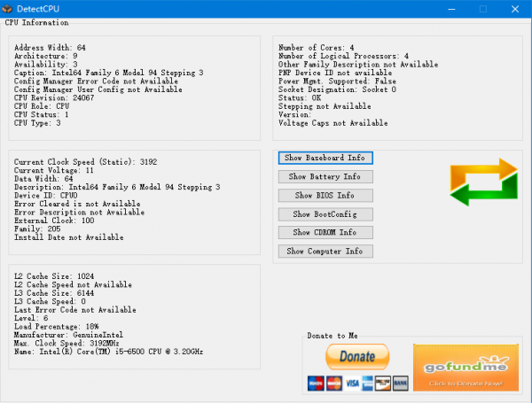Viewport: 532px width, 403px height.
Task: Click the 'Load Percentage: 18%' line
Action: [57, 327]
